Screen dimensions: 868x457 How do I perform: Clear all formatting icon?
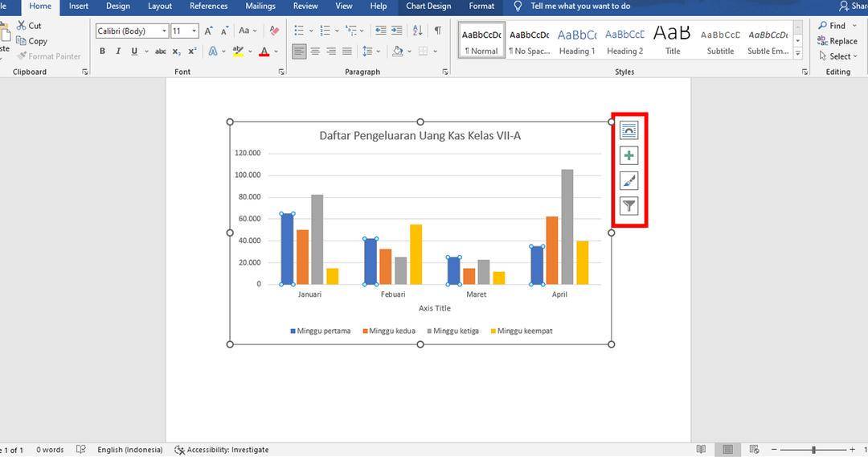click(x=274, y=31)
